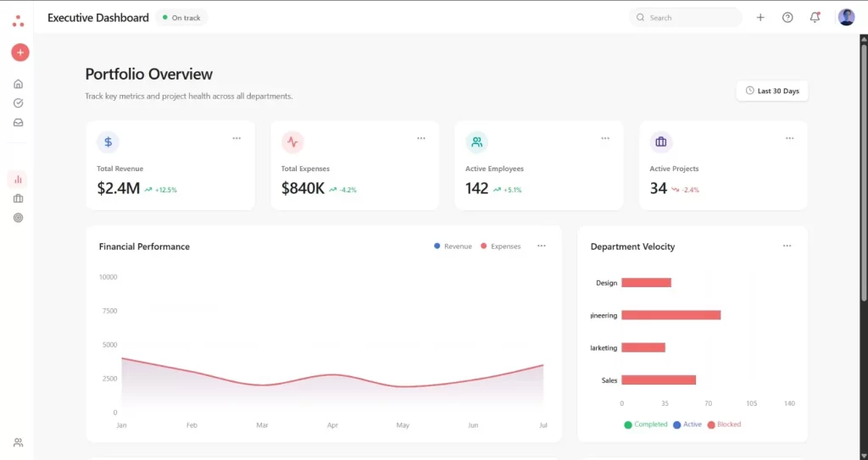The height and width of the screenshot is (460, 868).
Task: Toggle Completed series in velocity legend
Action: point(646,424)
